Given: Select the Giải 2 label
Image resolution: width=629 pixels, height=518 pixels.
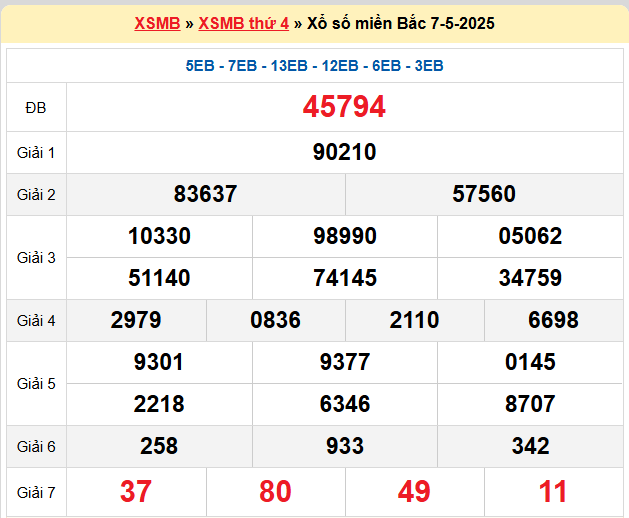Looking at the screenshot, I should coord(36,195).
